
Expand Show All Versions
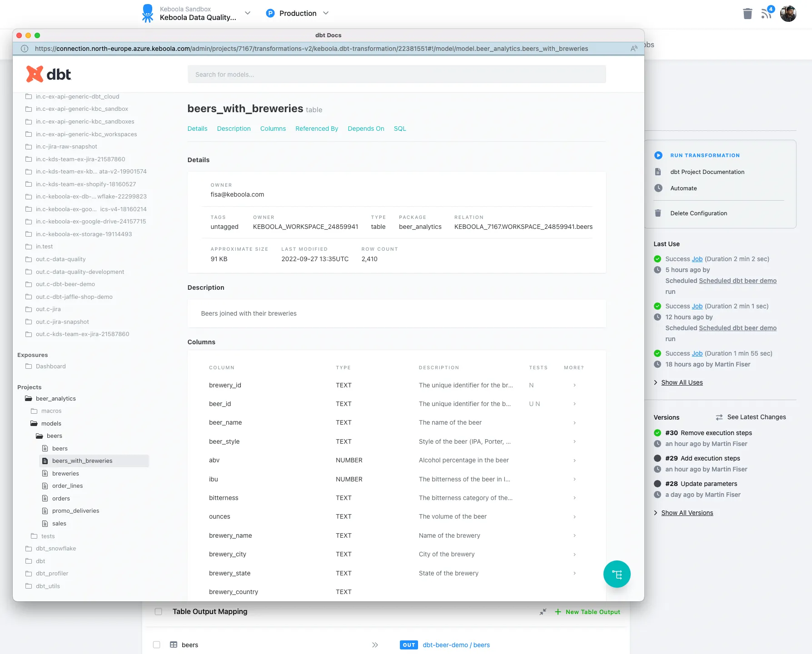coord(687,513)
